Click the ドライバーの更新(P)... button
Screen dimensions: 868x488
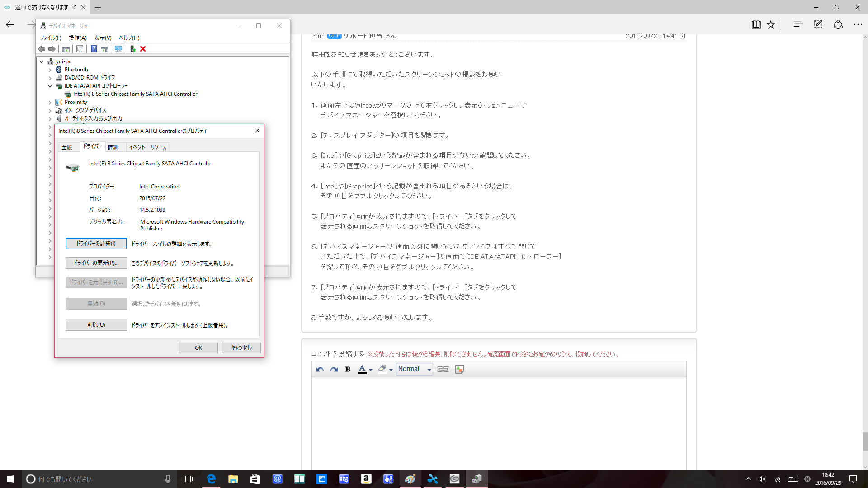(x=96, y=263)
